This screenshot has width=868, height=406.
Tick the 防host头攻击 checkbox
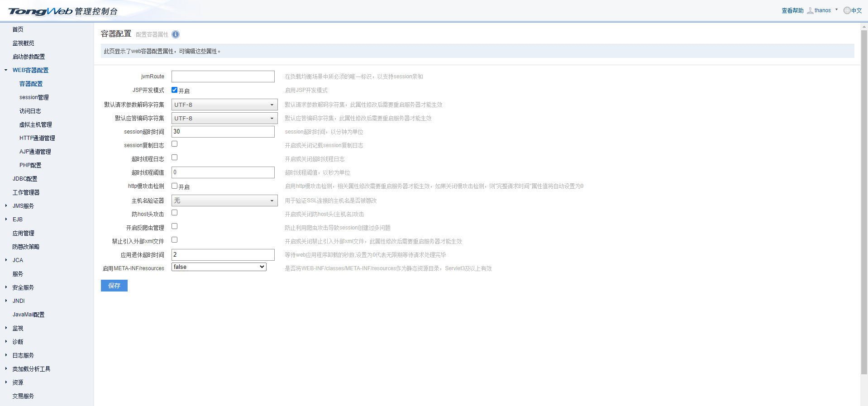[174, 213]
